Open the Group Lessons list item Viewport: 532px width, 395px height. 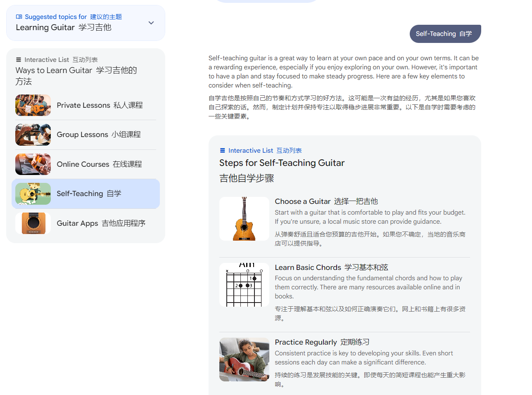pos(85,135)
